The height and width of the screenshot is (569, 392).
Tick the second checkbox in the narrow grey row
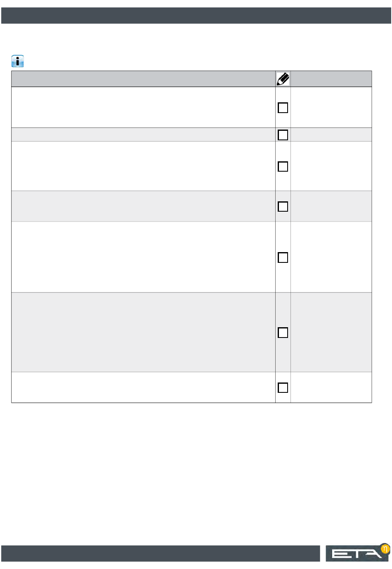(x=283, y=135)
